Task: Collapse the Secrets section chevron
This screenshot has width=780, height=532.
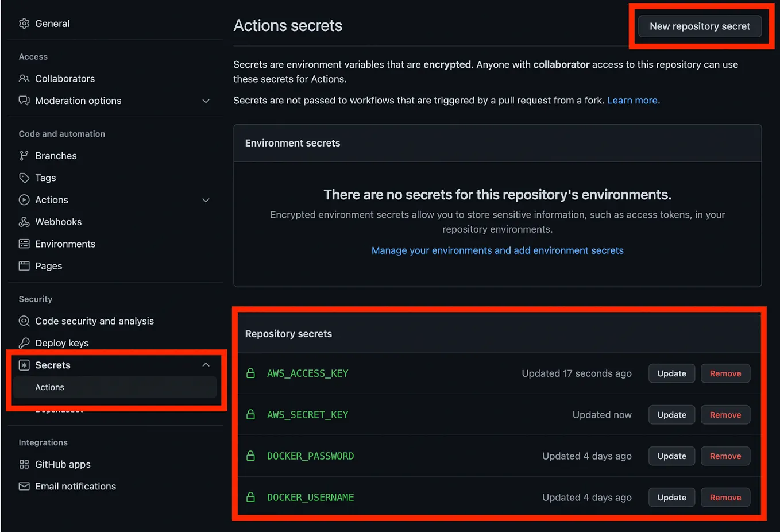Action: (x=206, y=364)
